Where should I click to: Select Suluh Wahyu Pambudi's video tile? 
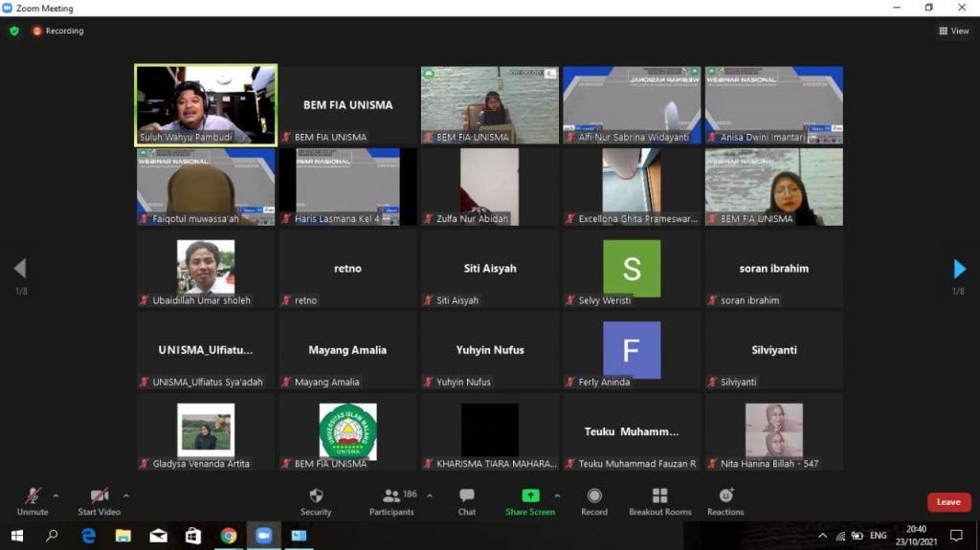coord(206,105)
